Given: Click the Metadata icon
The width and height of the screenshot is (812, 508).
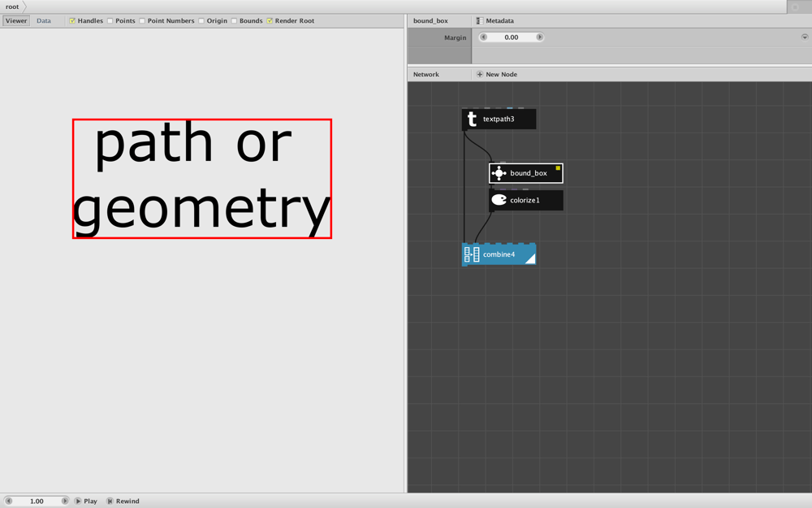Looking at the screenshot, I should [x=480, y=21].
